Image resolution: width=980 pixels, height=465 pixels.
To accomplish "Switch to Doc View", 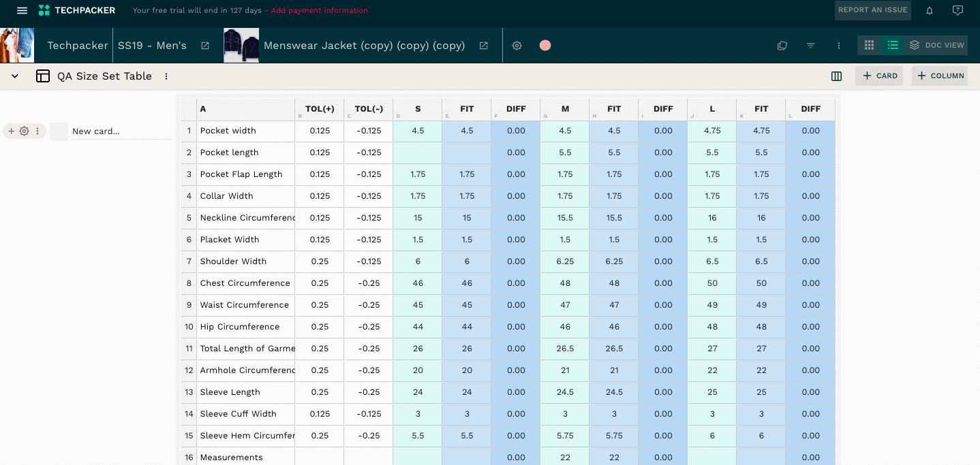I will tap(937, 46).
